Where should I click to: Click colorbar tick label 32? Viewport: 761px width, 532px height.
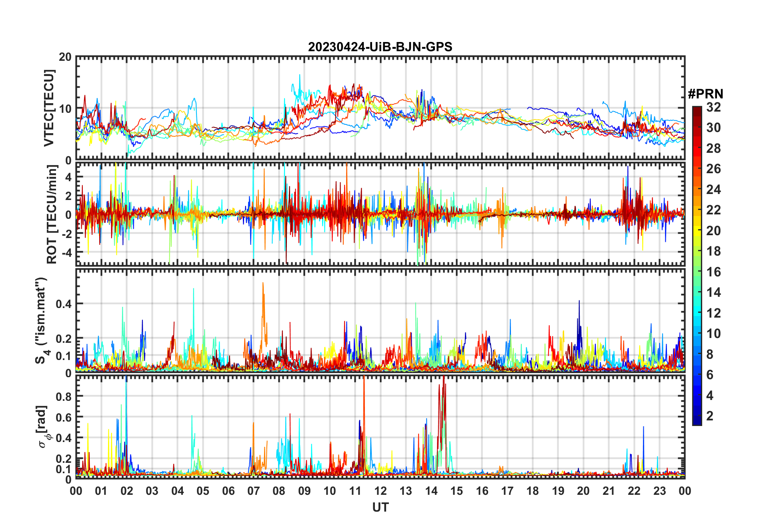pyautogui.click(x=713, y=107)
